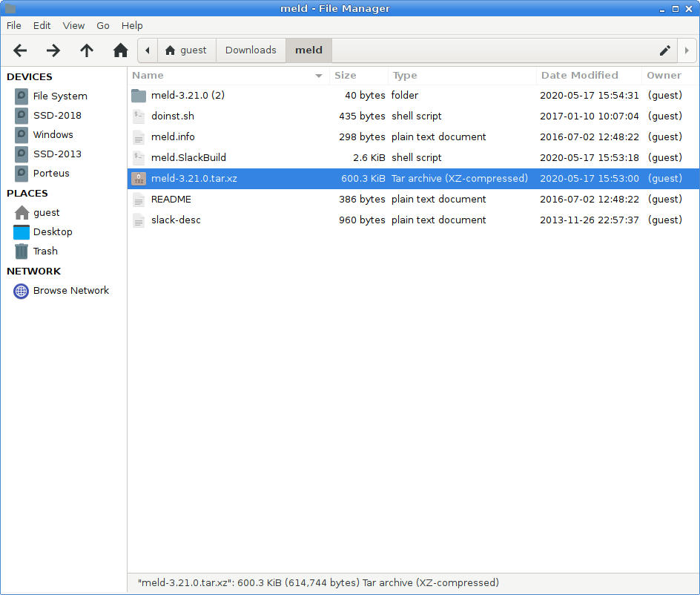Open the Edit menu
The width and height of the screenshot is (700, 595).
[x=42, y=25]
